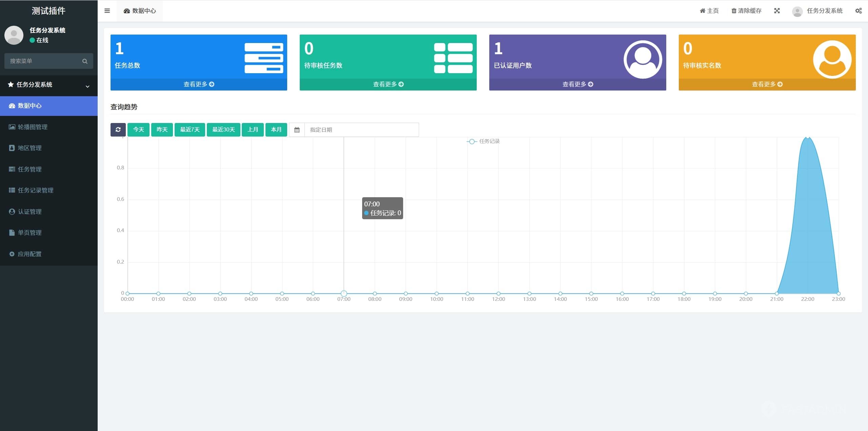
Task: Click calendar icon beside date field
Action: pos(297,130)
